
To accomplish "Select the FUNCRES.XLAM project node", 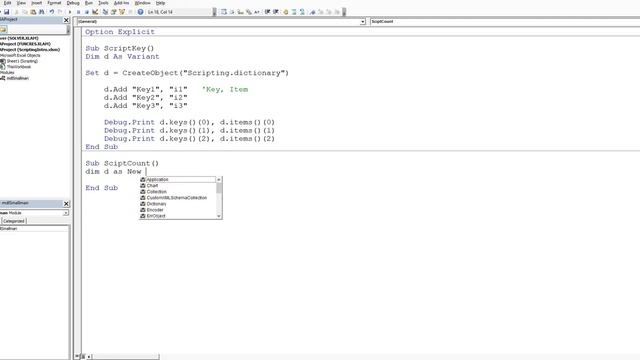I will (x=25, y=44).
